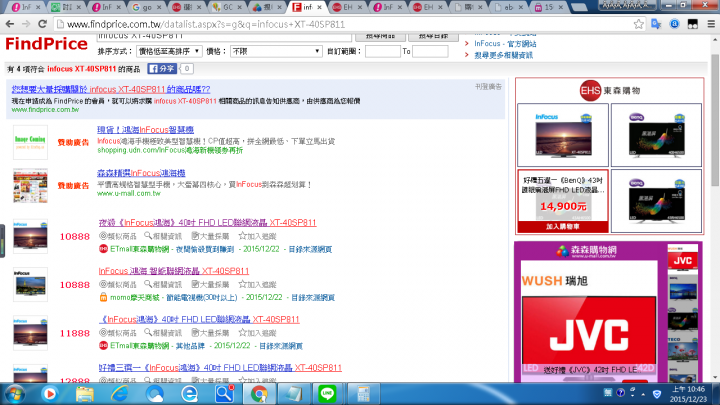Click thumbnail of first 10888 TV listing

[x=30, y=236]
